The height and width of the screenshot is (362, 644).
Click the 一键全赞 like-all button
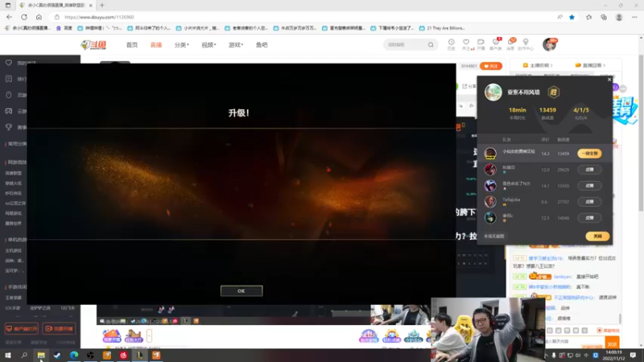(589, 154)
